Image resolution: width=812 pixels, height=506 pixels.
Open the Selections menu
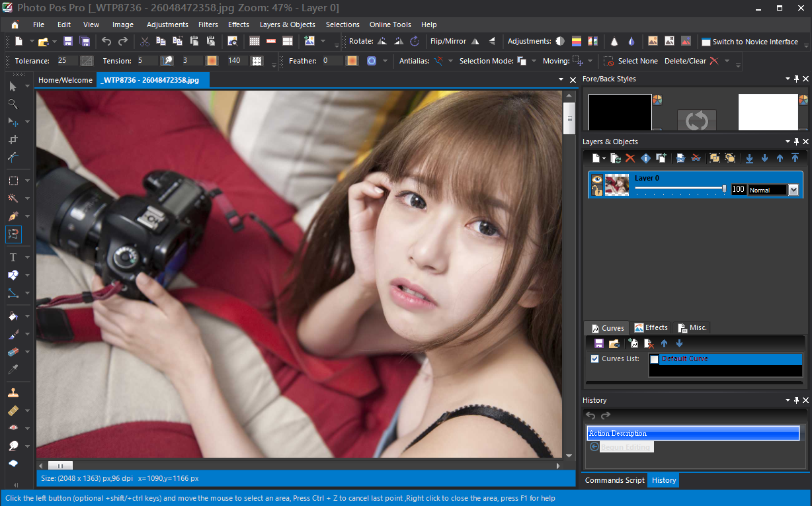pyautogui.click(x=343, y=24)
